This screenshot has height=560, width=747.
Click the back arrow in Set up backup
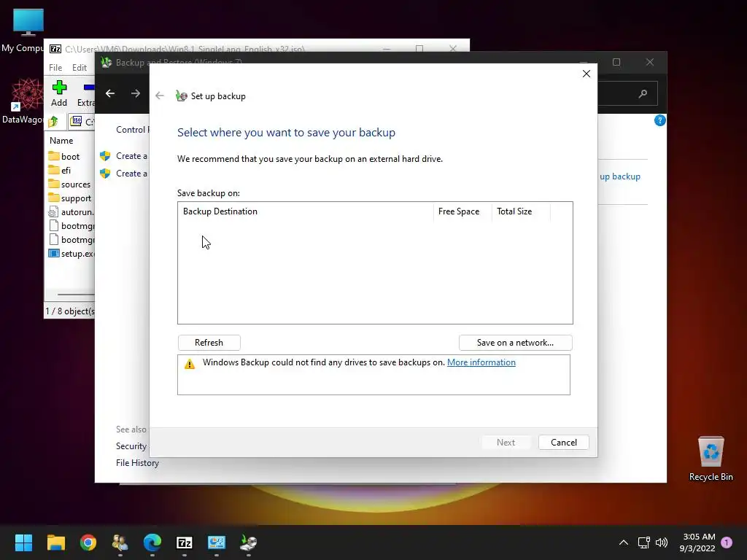tap(160, 96)
